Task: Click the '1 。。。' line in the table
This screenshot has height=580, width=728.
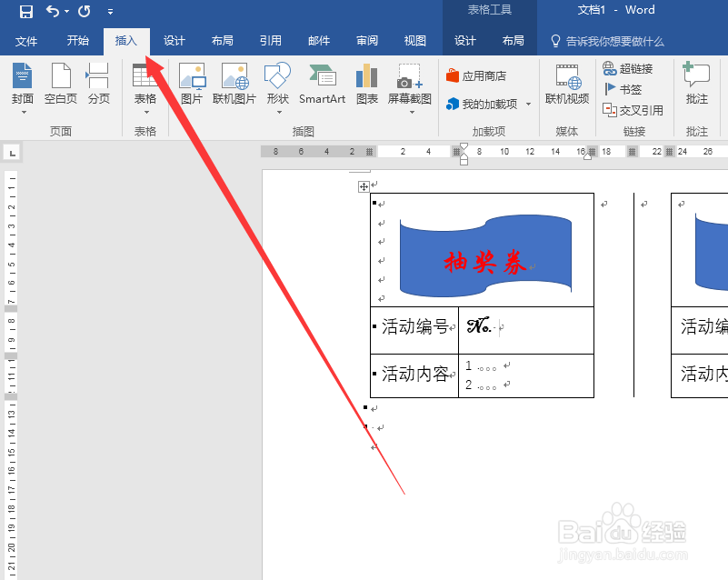Action: tap(481, 366)
